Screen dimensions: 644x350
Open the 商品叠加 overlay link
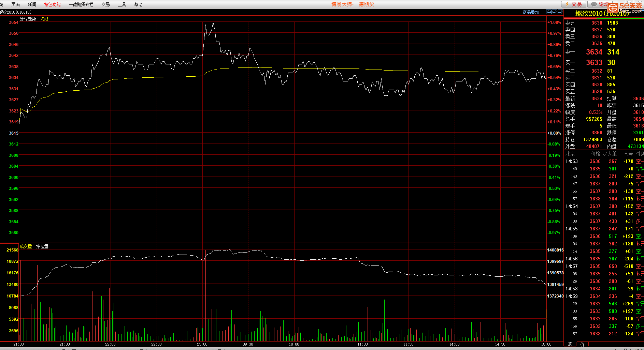point(531,12)
